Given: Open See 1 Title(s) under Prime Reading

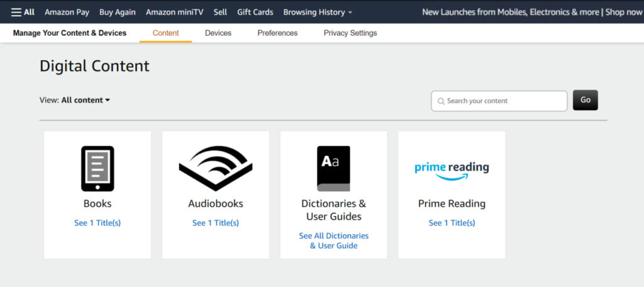Looking at the screenshot, I should (x=452, y=223).
